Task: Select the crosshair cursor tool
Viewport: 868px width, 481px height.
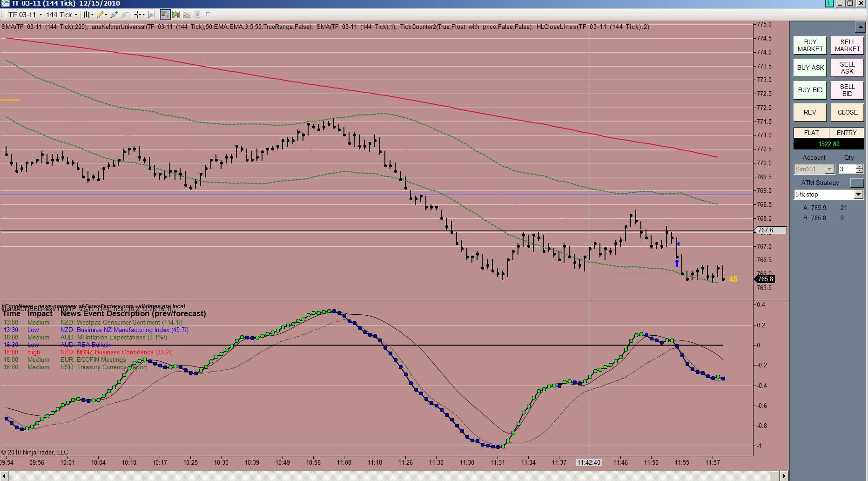Action: tap(137, 14)
